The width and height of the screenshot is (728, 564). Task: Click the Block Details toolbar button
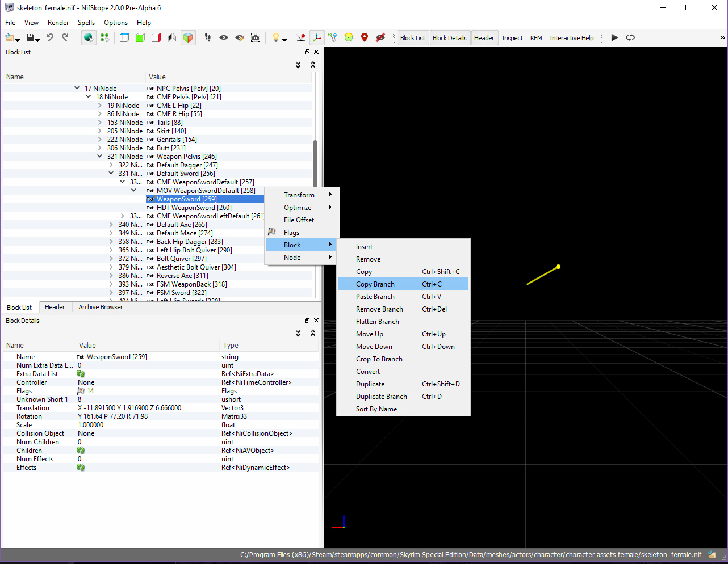(x=450, y=38)
